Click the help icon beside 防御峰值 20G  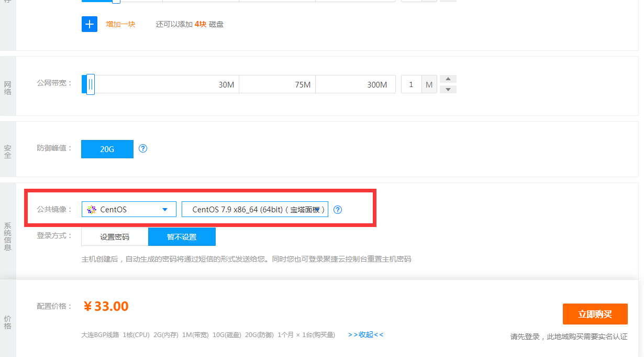pos(143,148)
